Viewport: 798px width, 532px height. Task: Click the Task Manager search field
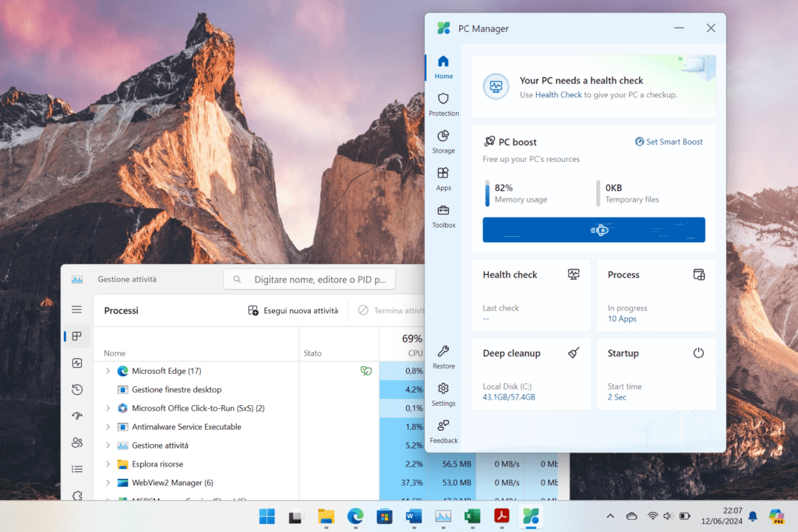click(309, 279)
